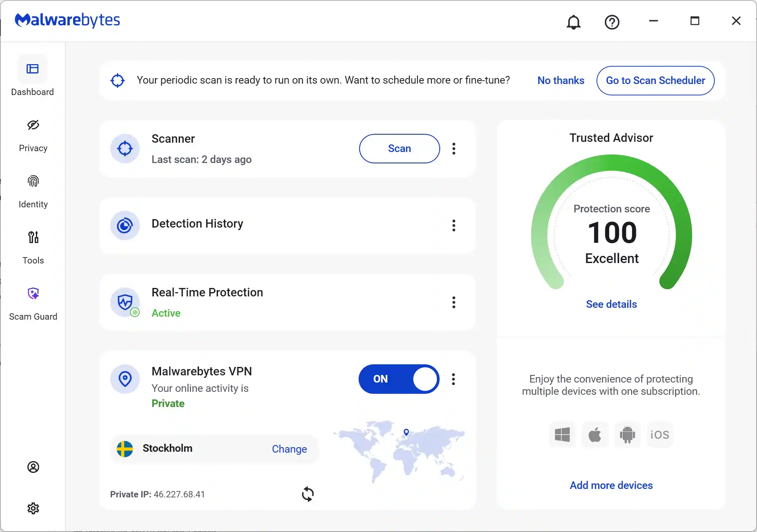Start a scan with the Scan button

[x=399, y=149]
